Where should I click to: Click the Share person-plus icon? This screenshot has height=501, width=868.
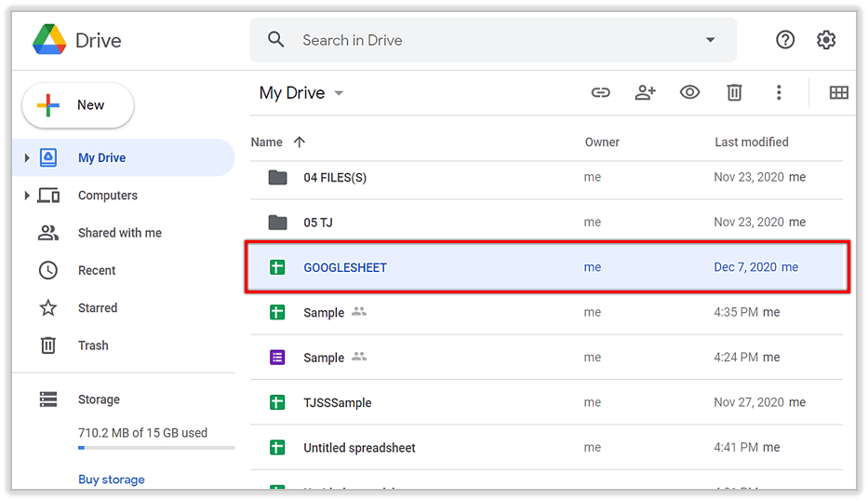pyautogui.click(x=645, y=92)
